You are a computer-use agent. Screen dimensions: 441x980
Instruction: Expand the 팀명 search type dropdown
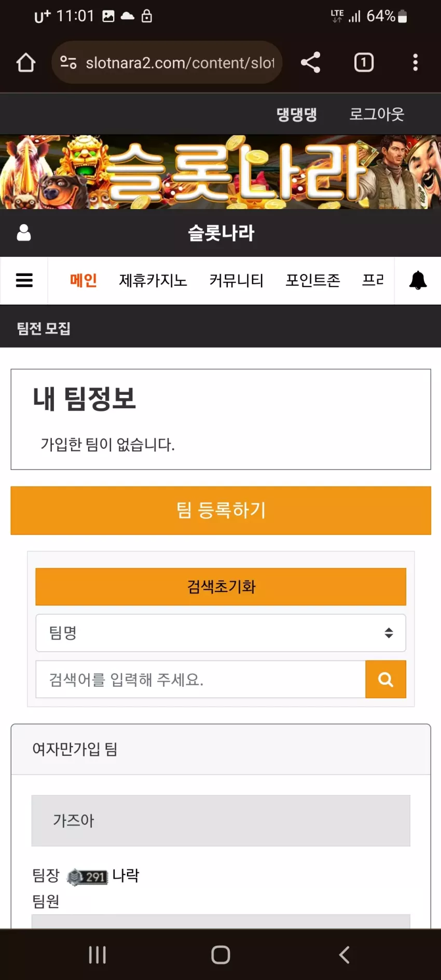tap(220, 633)
